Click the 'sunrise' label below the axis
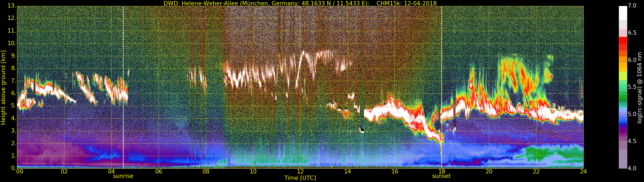Image resolution: width=644 pixels, height=182 pixels. pos(123,176)
